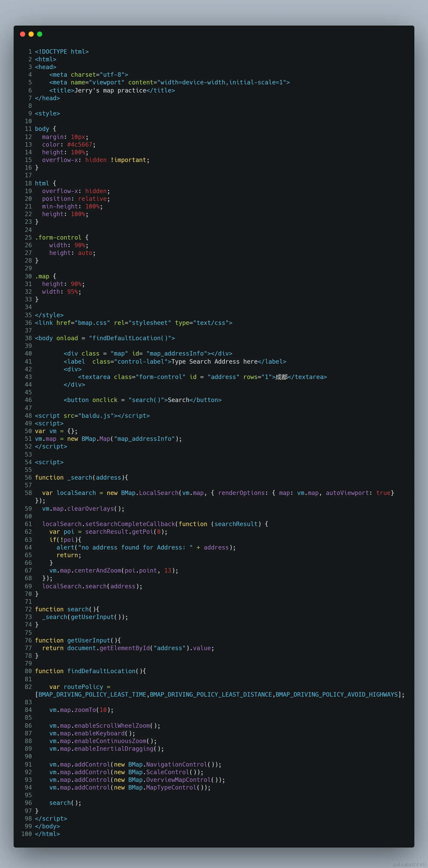The height and width of the screenshot is (868, 428).
Task: Click the body onload attribute
Action: 67,338
